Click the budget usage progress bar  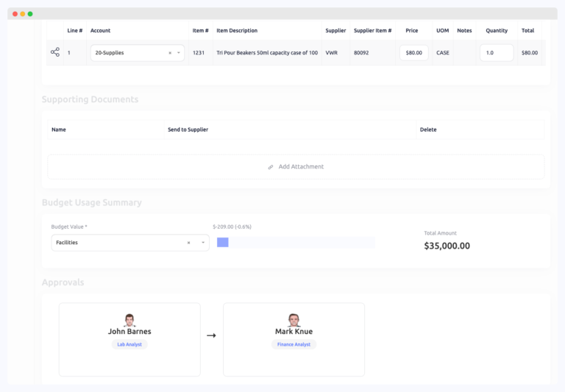[x=296, y=243]
